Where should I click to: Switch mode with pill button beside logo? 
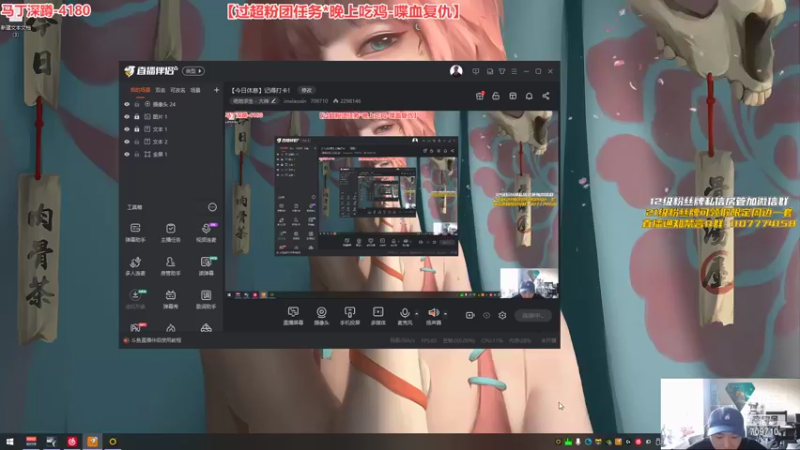point(193,71)
